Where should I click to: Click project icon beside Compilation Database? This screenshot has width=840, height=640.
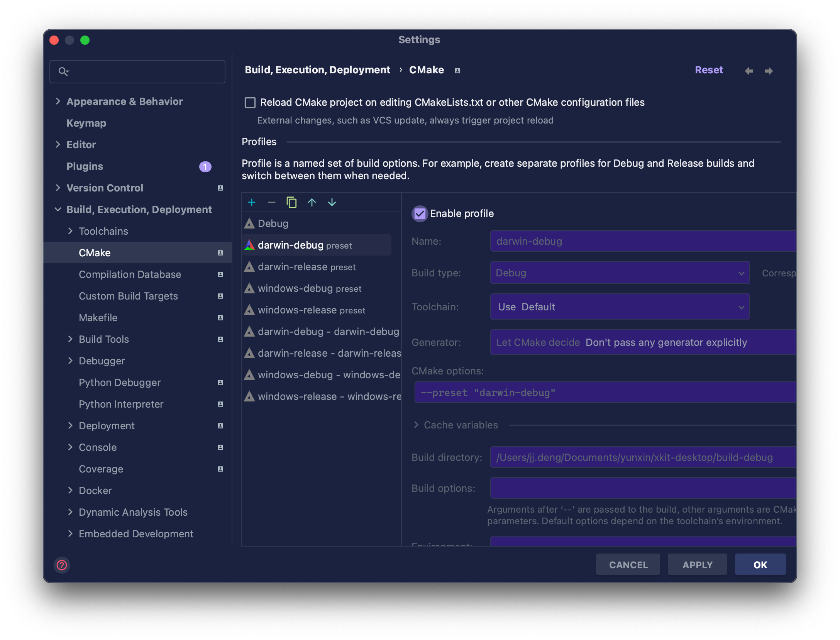point(220,274)
